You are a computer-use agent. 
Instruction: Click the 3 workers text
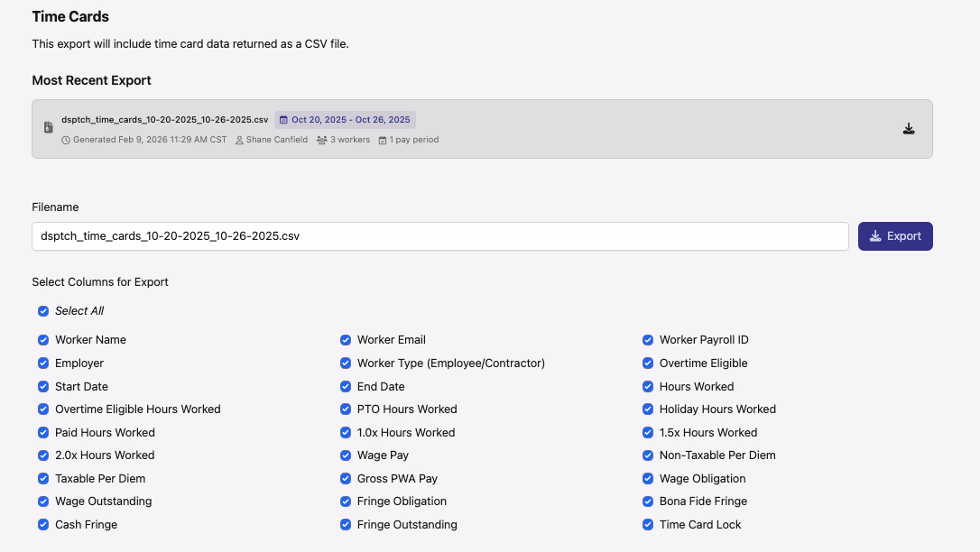350,140
